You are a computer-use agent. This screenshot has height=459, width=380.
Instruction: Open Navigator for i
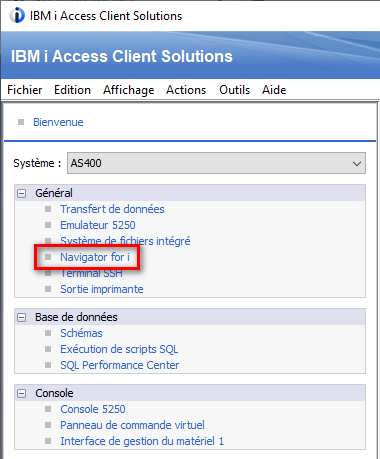tap(95, 257)
